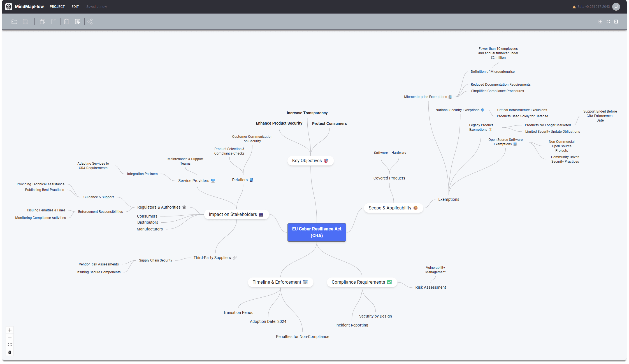Delete a node with the trash icon

pyautogui.click(x=66, y=22)
